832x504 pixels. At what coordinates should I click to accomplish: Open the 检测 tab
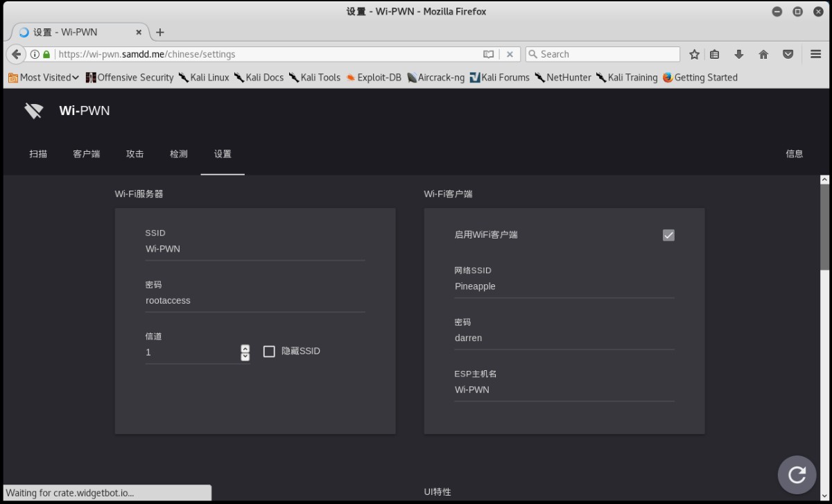pos(179,154)
